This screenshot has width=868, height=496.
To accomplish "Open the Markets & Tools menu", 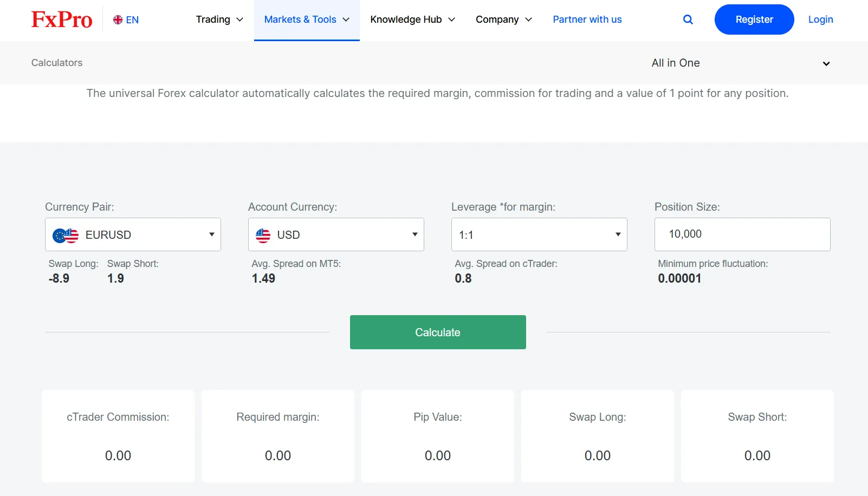I will click(x=307, y=19).
